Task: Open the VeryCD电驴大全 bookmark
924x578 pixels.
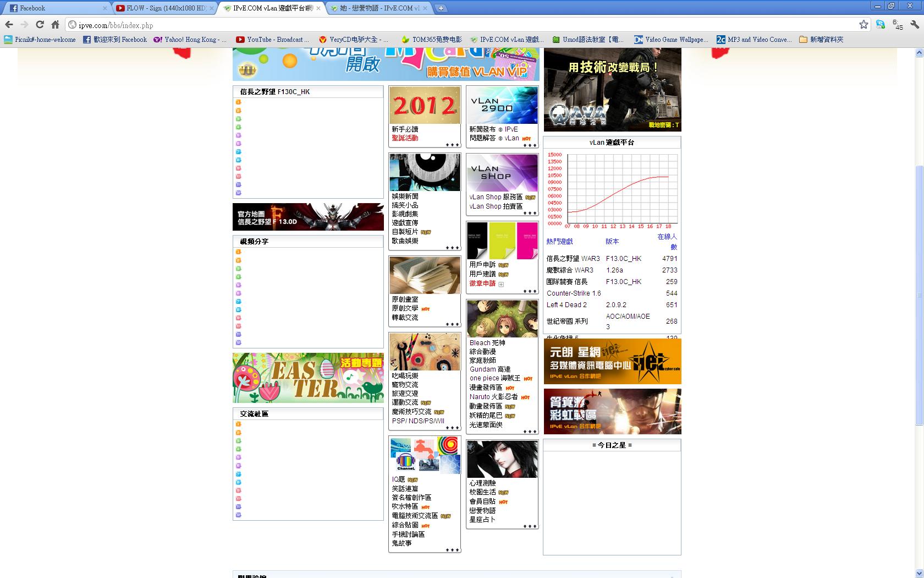Action: coord(354,40)
